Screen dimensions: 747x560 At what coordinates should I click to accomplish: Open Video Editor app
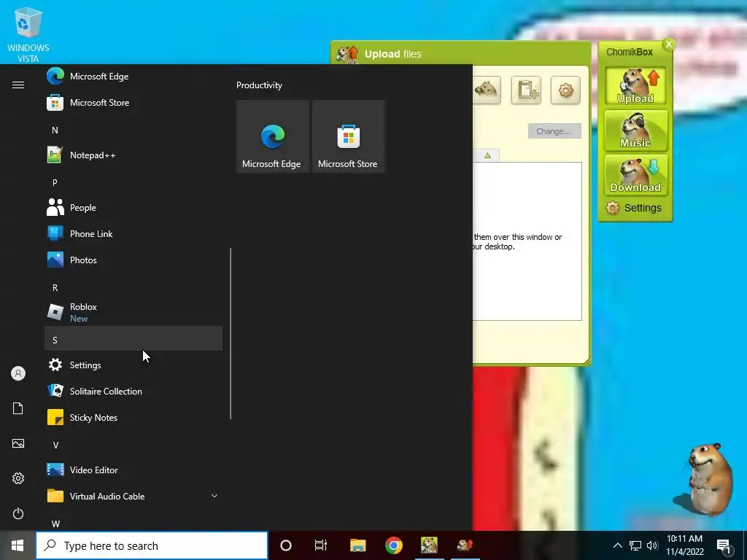pos(133,470)
